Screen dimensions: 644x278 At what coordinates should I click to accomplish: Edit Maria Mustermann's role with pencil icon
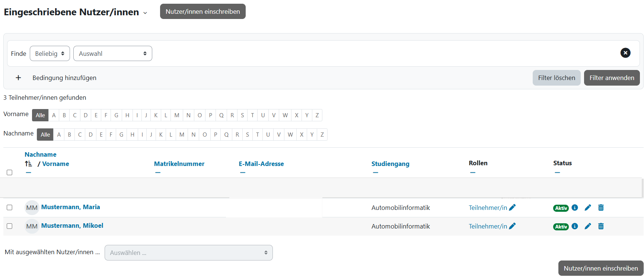[512, 208]
